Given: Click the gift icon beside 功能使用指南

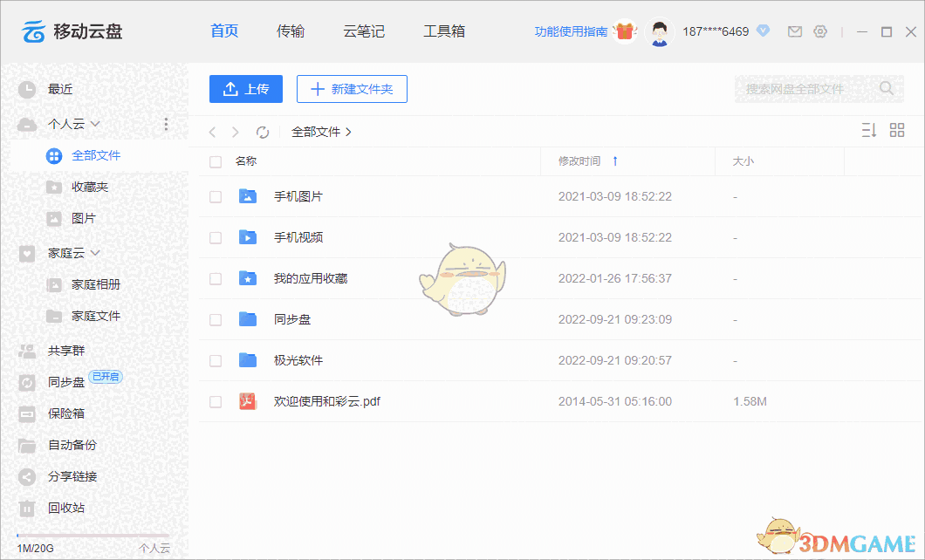Looking at the screenshot, I should point(624,31).
